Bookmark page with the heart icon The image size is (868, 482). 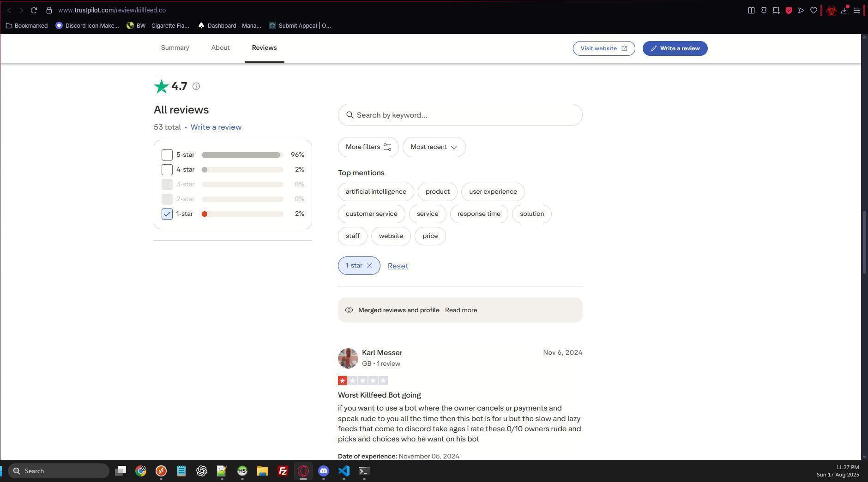coord(814,10)
